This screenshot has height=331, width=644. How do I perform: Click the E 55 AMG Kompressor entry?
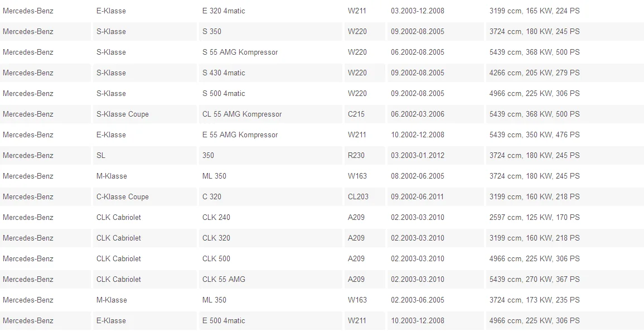pos(270,135)
